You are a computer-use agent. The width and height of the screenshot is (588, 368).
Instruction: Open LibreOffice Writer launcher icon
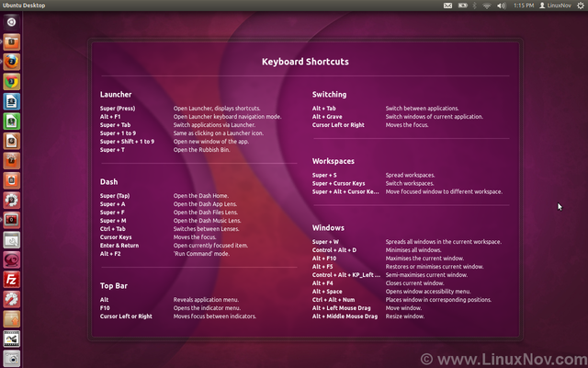tap(11, 101)
